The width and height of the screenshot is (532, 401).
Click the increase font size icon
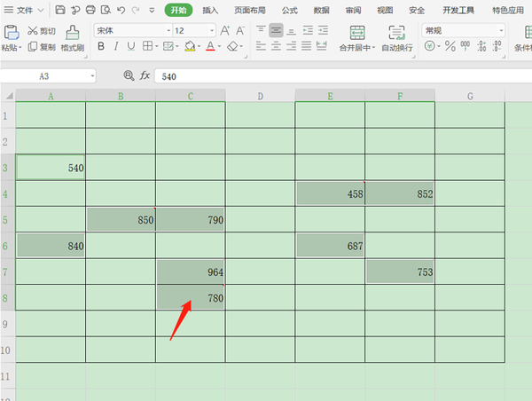point(224,30)
